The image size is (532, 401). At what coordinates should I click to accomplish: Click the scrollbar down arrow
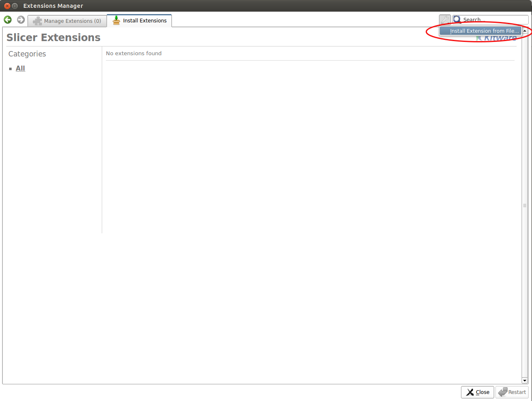525,380
